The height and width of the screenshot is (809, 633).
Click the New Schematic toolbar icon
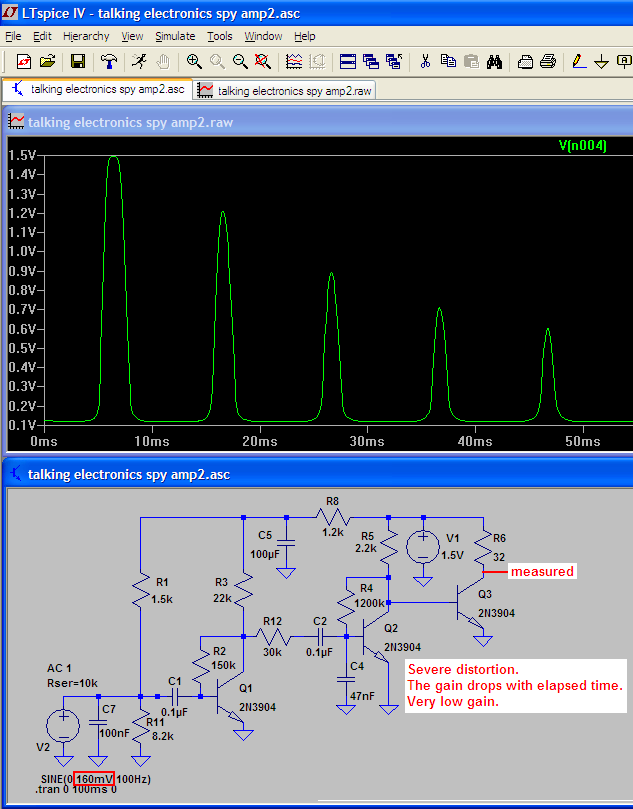tap(24, 61)
